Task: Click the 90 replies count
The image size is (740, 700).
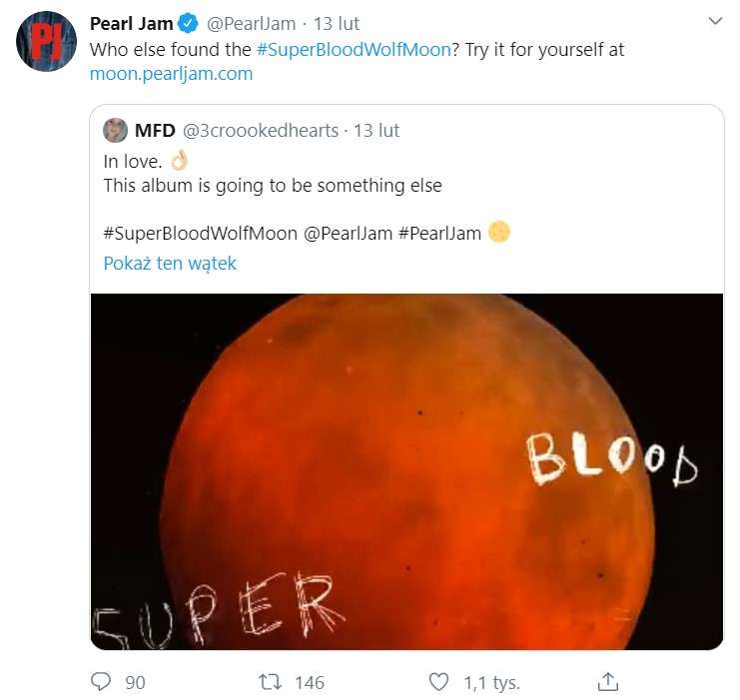Action: 135,683
